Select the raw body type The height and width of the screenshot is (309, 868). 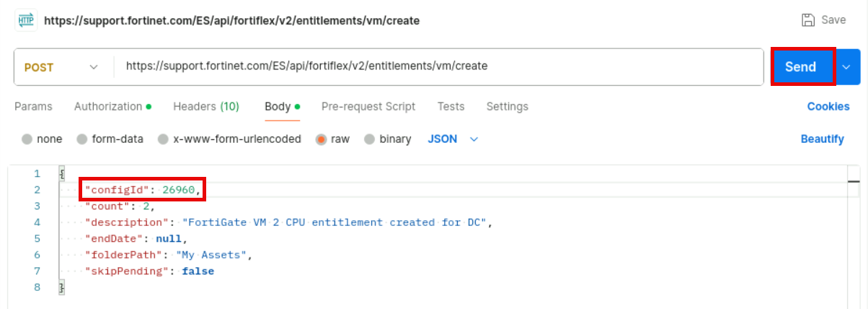332,139
